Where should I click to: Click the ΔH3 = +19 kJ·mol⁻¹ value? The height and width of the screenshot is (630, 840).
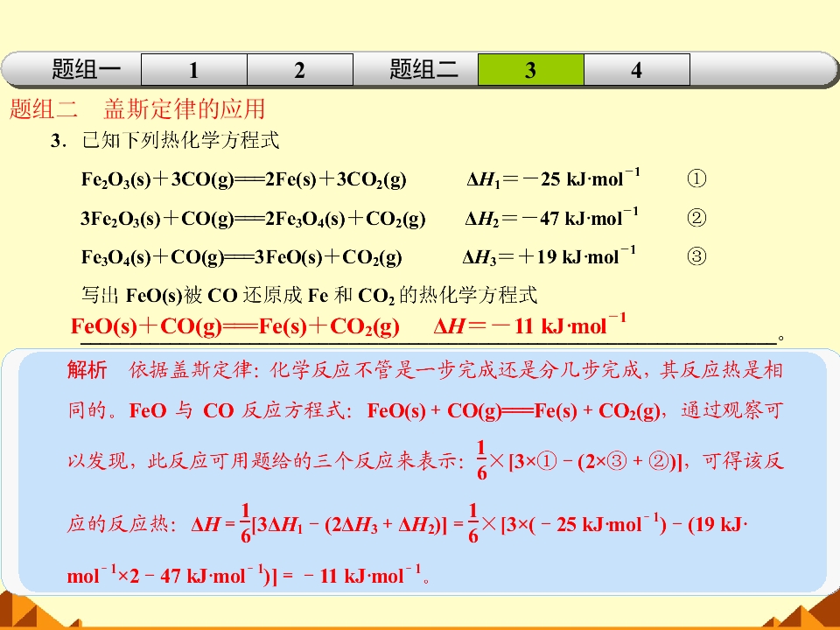549,256
